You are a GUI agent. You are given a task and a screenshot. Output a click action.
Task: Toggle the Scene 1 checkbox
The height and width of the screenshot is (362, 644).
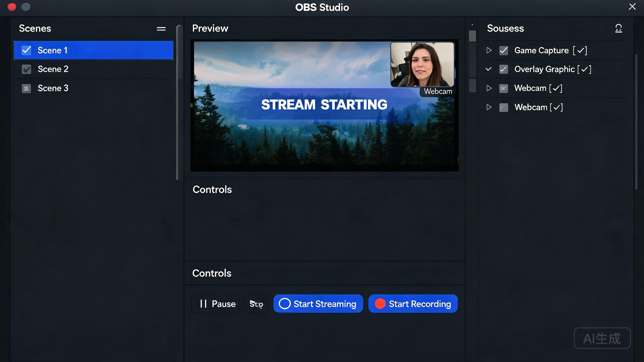click(x=26, y=50)
